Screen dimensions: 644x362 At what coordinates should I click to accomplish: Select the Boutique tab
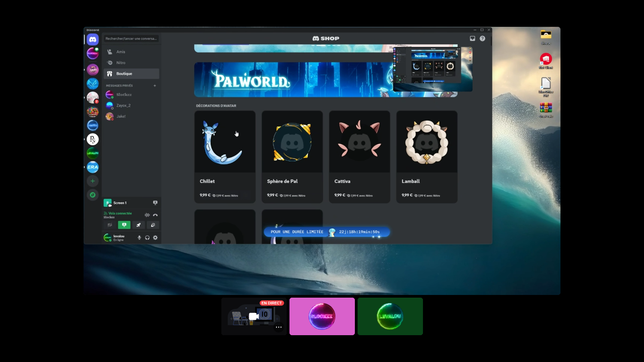coord(131,74)
